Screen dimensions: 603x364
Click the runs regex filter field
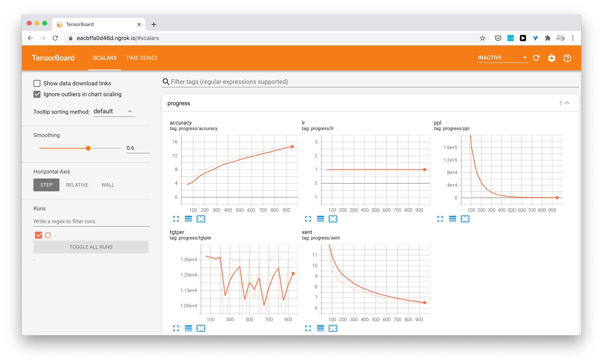[x=91, y=221]
